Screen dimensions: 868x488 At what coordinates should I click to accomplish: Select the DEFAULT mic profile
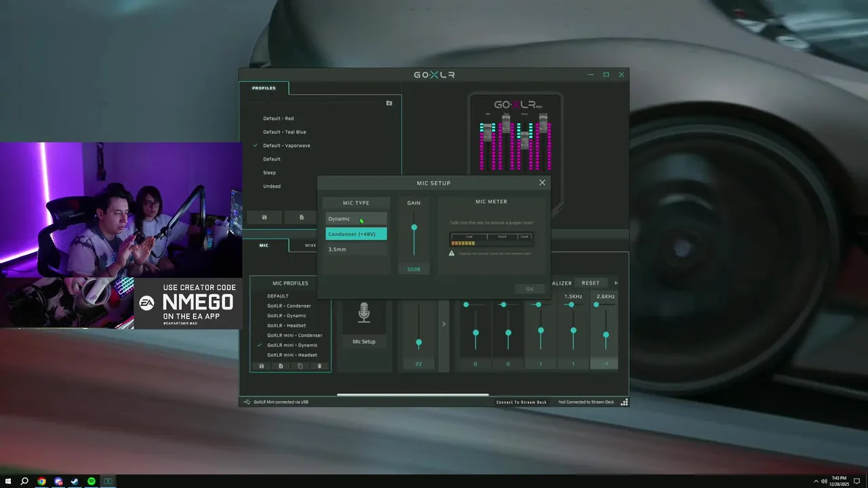pos(277,296)
